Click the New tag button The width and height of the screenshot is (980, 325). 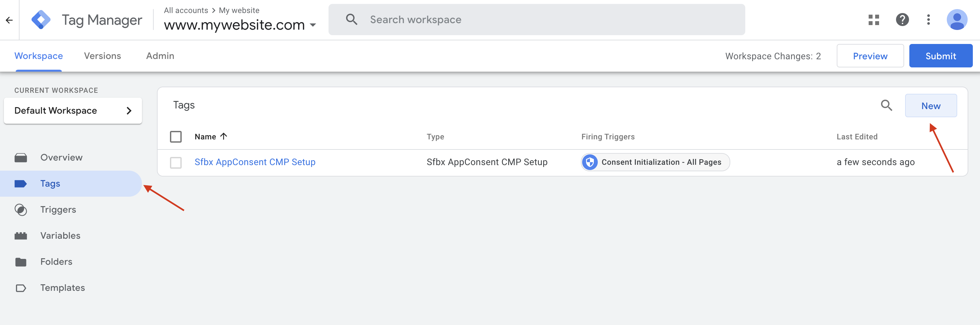(931, 106)
